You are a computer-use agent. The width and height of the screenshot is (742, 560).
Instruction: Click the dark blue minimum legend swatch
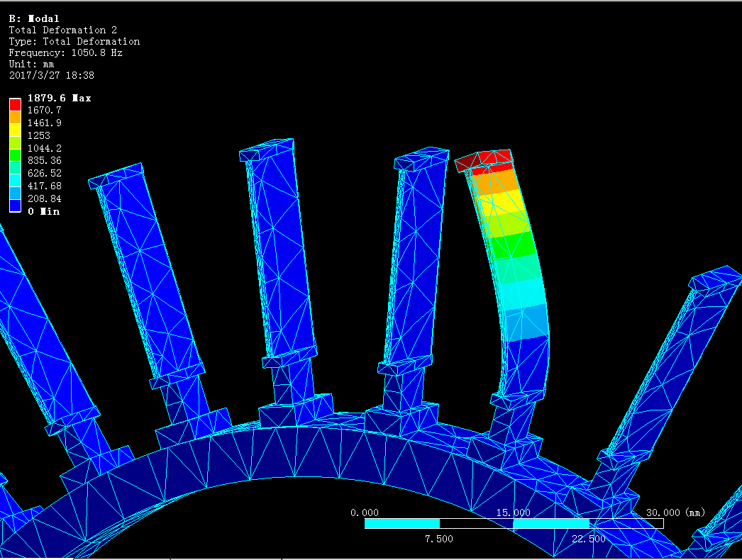tap(15, 206)
